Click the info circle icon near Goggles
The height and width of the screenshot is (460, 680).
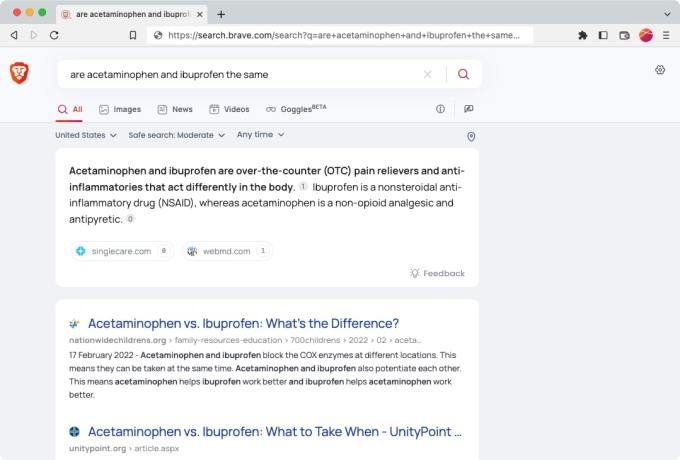coord(440,109)
